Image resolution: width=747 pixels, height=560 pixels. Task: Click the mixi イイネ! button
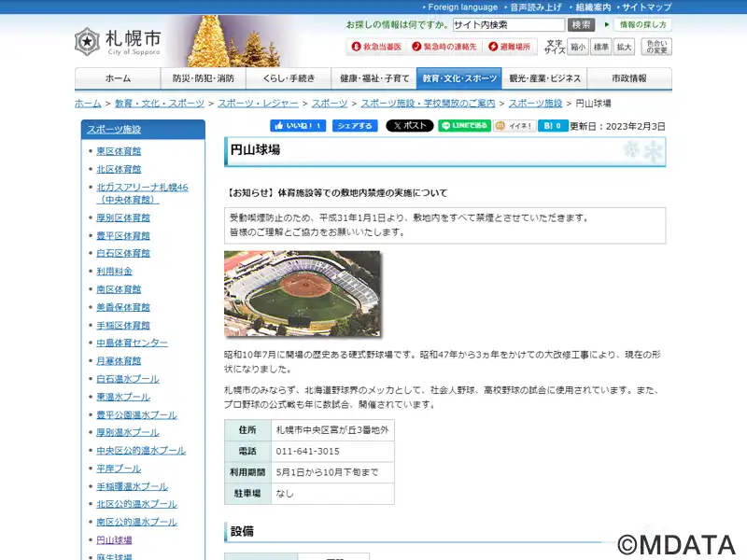514,126
